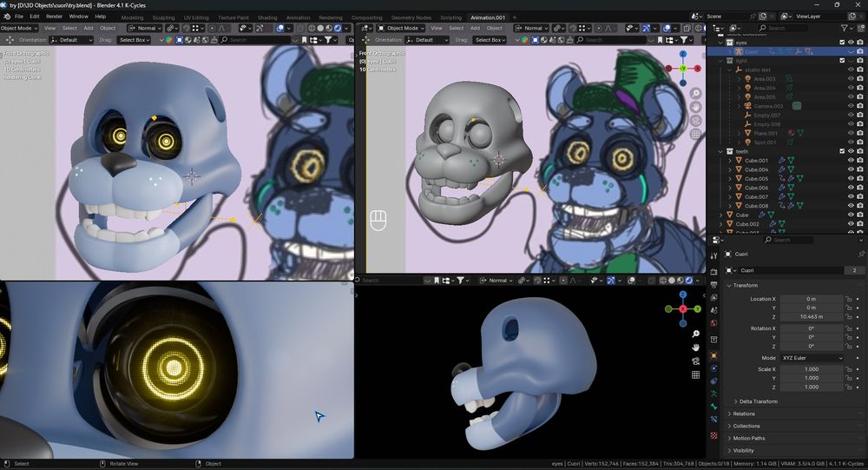This screenshot has height=470, width=868.
Task: Open the Scene properties tab
Action: (x=714, y=310)
